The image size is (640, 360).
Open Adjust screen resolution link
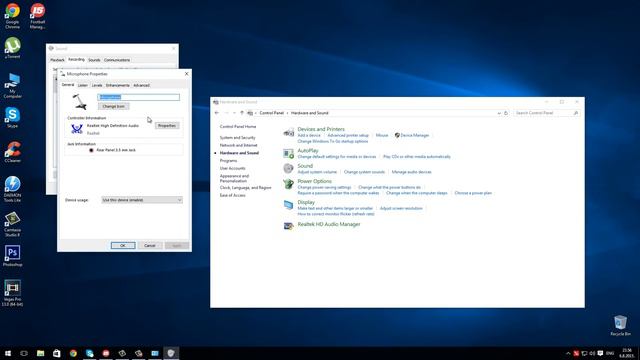coord(401,208)
